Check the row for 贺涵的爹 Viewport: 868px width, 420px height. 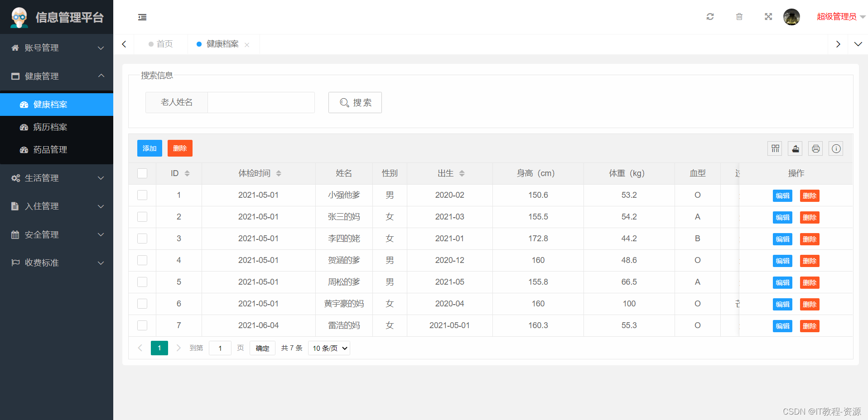point(142,260)
